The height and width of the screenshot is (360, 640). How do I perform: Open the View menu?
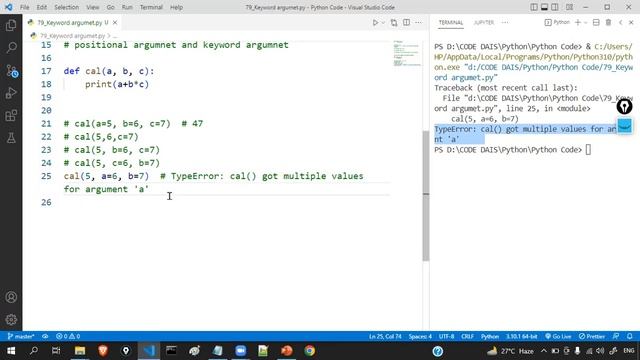coord(93,7)
